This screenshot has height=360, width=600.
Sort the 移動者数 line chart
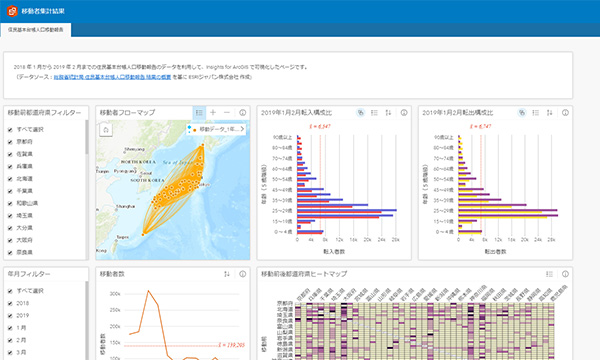[227, 274]
